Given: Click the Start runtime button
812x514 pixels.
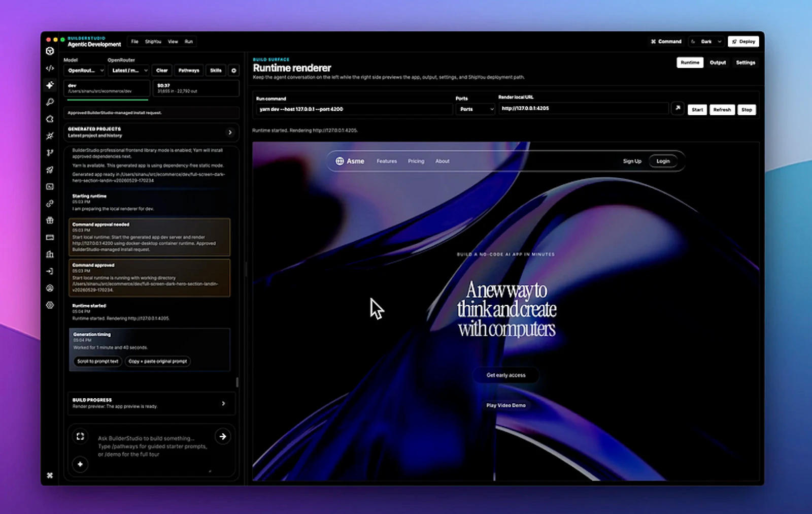Looking at the screenshot, I should (697, 110).
